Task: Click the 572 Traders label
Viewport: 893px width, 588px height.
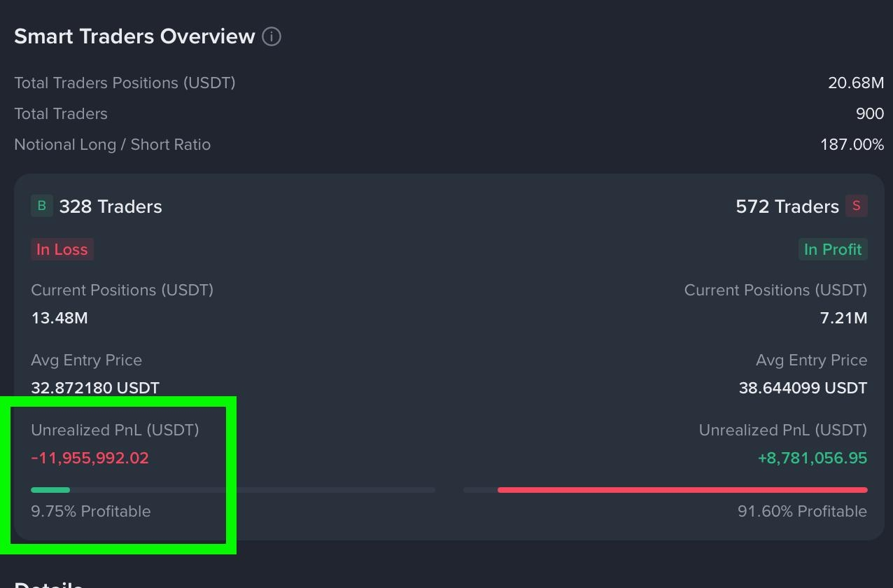Action: tap(787, 206)
